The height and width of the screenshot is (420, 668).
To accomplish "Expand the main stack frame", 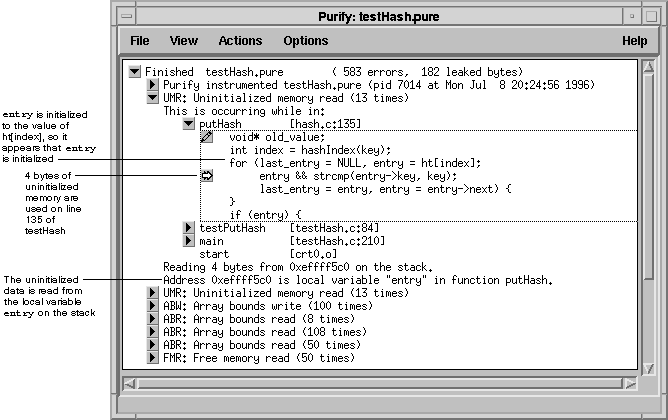I will coord(189,242).
